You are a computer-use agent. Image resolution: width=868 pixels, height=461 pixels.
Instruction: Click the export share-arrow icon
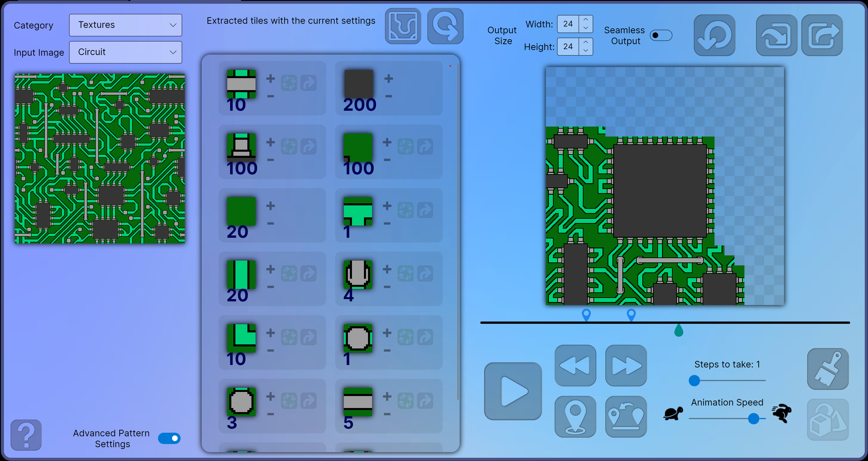[822, 35]
